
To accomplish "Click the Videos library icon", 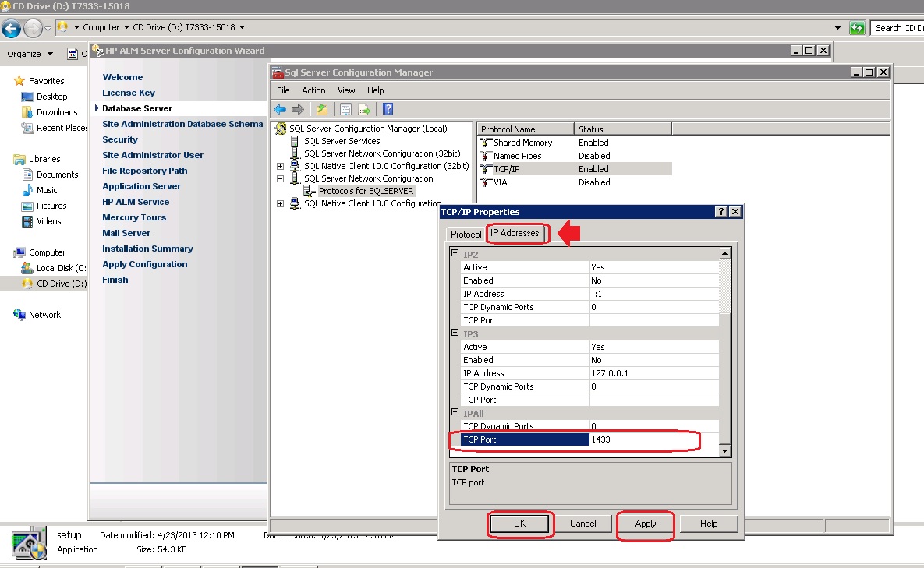I will pyautogui.click(x=27, y=221).
